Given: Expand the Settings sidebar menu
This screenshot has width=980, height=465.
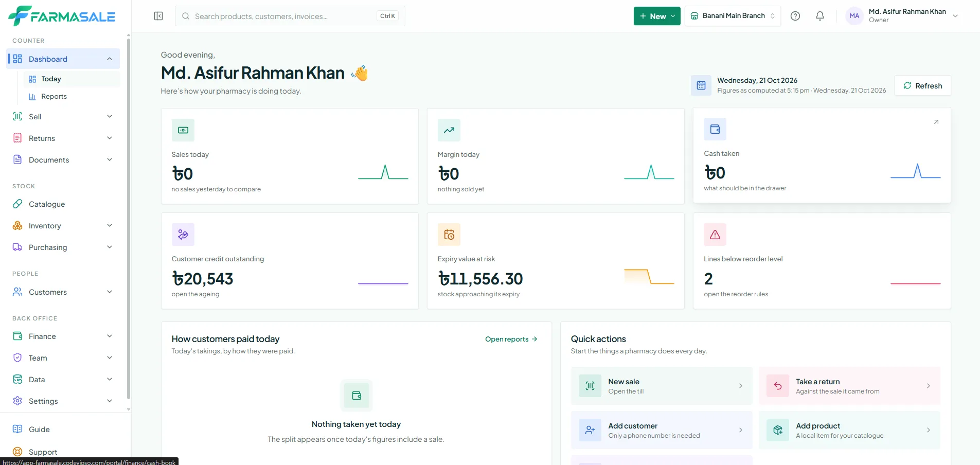Looking at the screenshot, I should (64, 401).
